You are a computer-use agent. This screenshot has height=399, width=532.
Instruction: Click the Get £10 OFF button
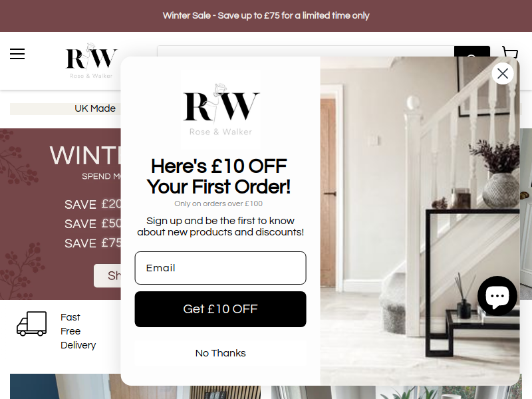coord(221,309)
